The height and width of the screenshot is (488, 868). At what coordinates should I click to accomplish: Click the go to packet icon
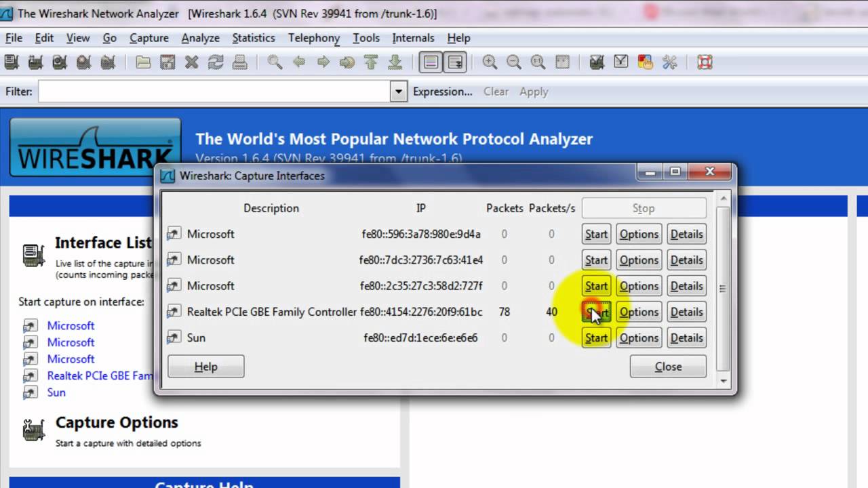point(347,62)
